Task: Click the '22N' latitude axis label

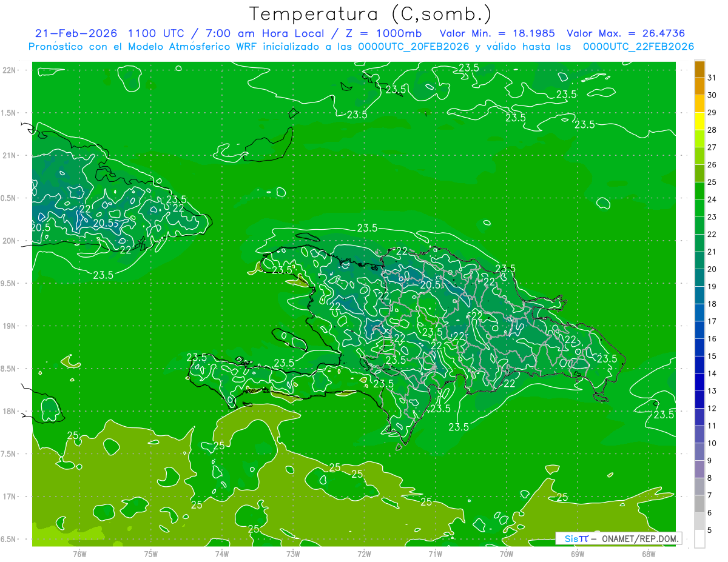Action: tap(10, 70)
